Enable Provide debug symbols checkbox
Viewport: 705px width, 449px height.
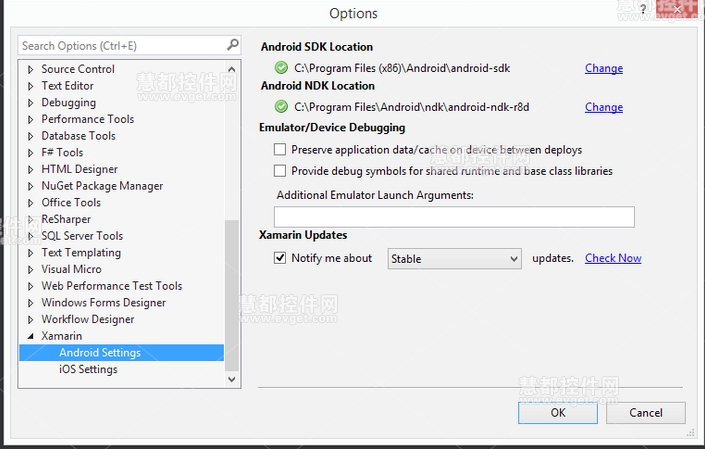click(x=280, y=171)
